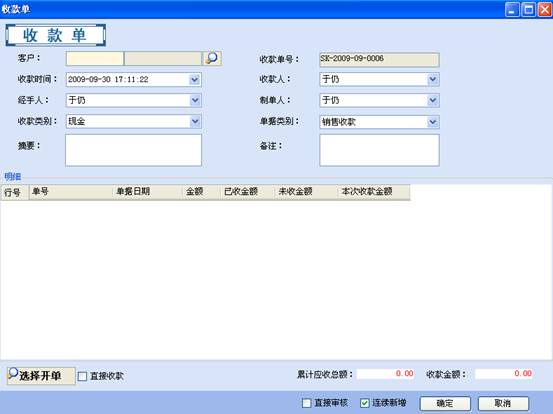Open the 单据类别 dropdown showing 销售收款
This screenshot has width=553, height=414.
point(433,122)
